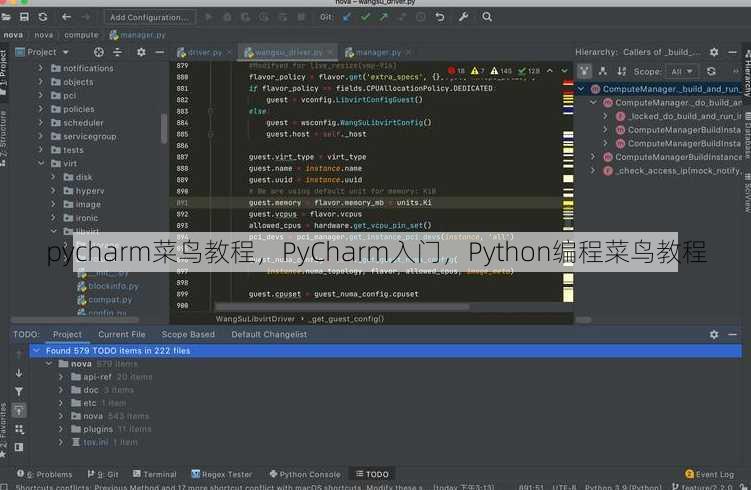Collapse all icon in Project panel header

click(117, 52)
